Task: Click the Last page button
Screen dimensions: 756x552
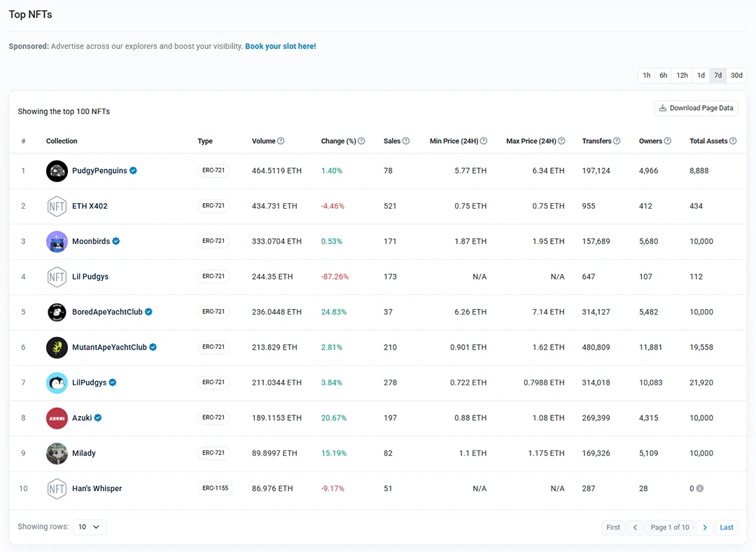Action: pyautogui.click(x=726, y=527)
